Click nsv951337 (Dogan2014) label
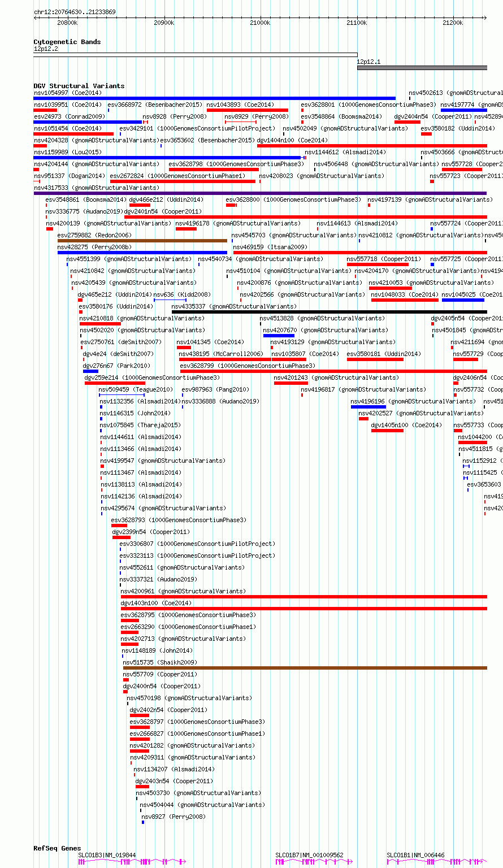 click(x=70, y=176)
